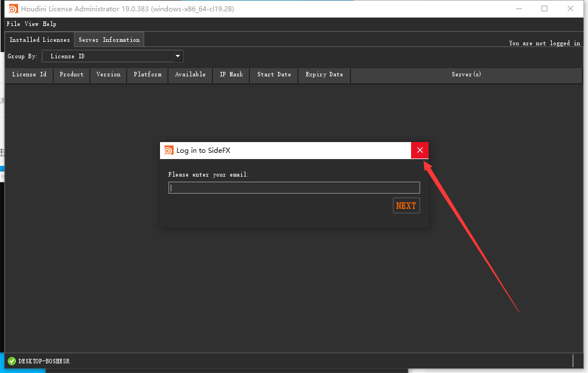Maximize the License Administrator window
The width and height of the screenshot is (588, 373).
(x=544, y=8)
